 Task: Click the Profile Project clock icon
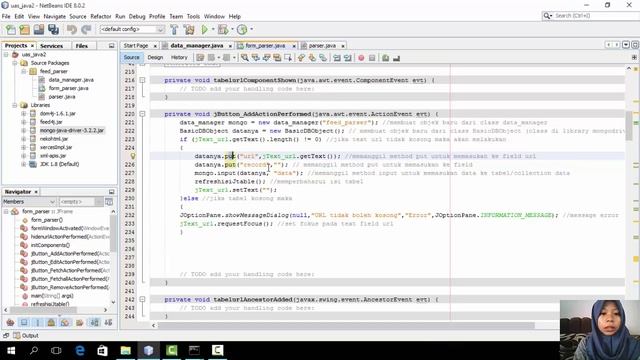point(242,29)
